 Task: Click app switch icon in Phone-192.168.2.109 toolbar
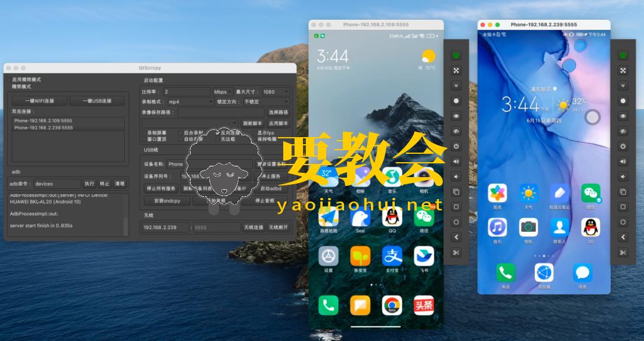tap(456, 192)
